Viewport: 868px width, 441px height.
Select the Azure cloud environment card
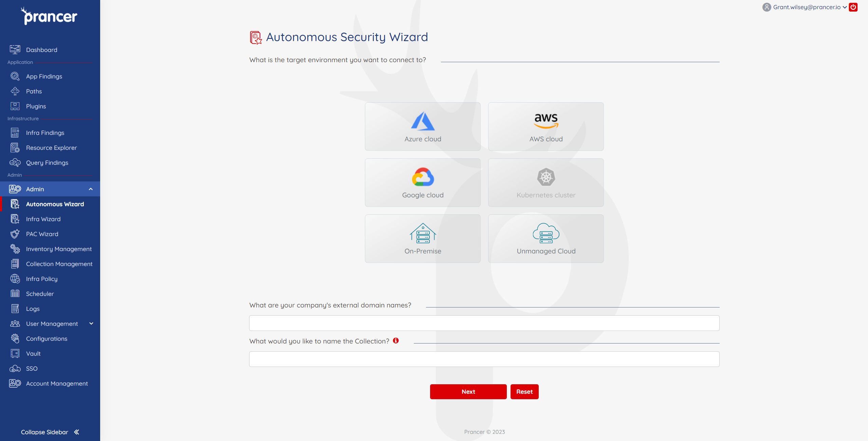pos(423,126)
